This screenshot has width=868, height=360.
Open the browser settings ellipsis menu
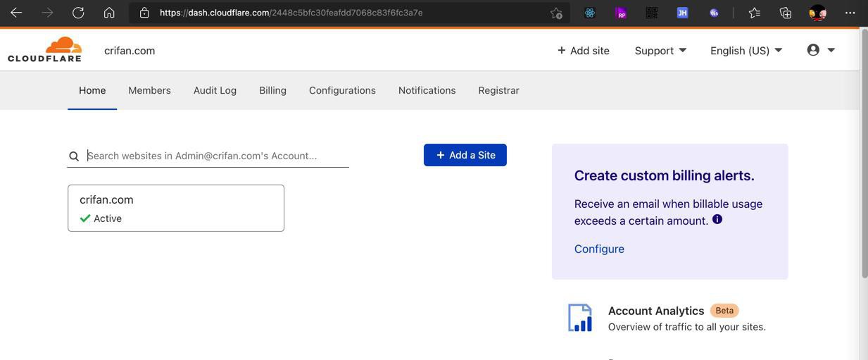coord(850,13)
